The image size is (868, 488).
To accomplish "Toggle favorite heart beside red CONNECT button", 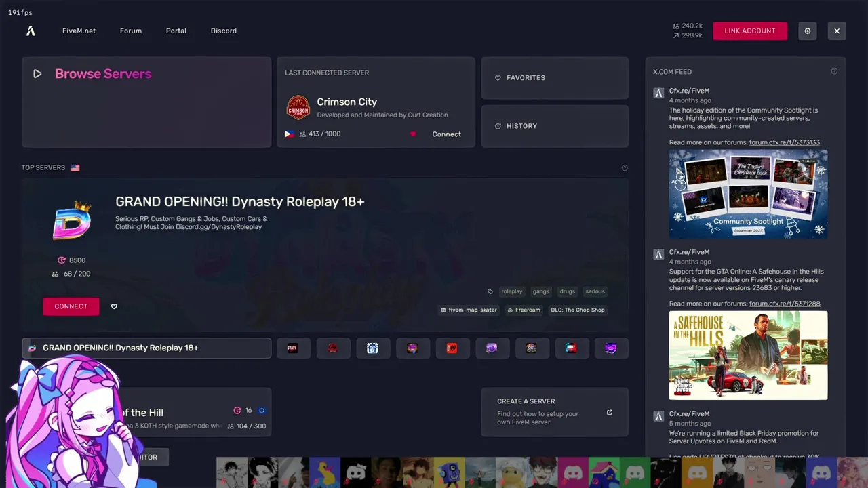I will click(x=114, y=306).
